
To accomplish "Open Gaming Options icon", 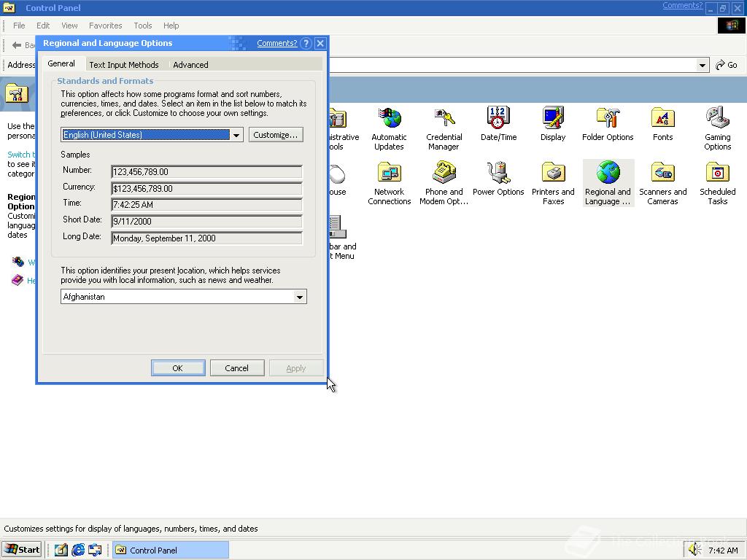I will (718, 128).
